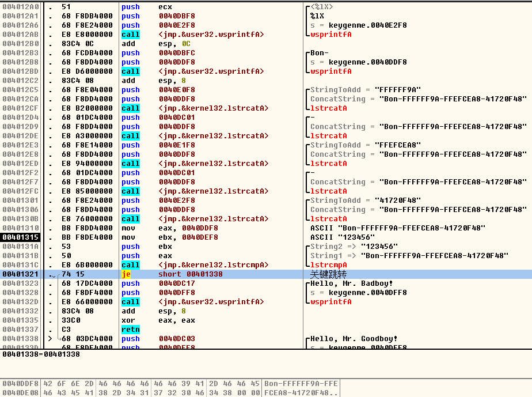Select address 00401321 in the highlighted row

(x=21, y=274)
